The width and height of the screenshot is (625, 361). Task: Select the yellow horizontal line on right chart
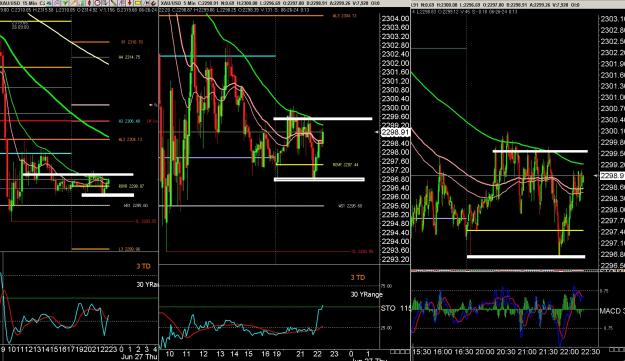click(525, 230)
